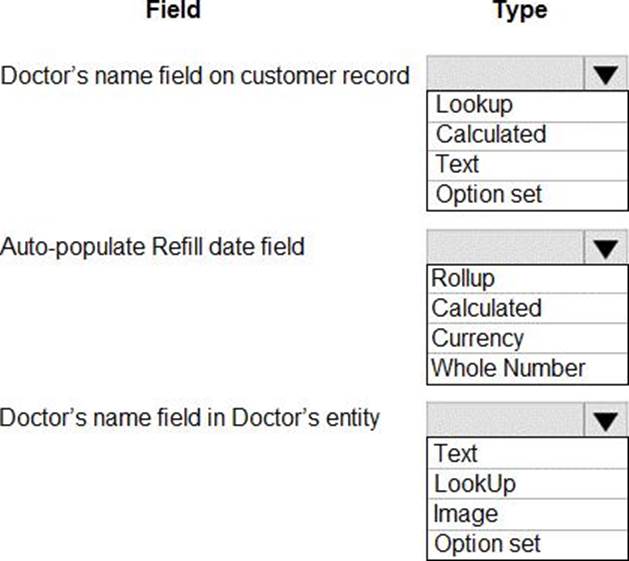Open dropdown arrow for customer record Doctor's name
Viewport: 629px width, 561px height.
click(x=603, y=75)
